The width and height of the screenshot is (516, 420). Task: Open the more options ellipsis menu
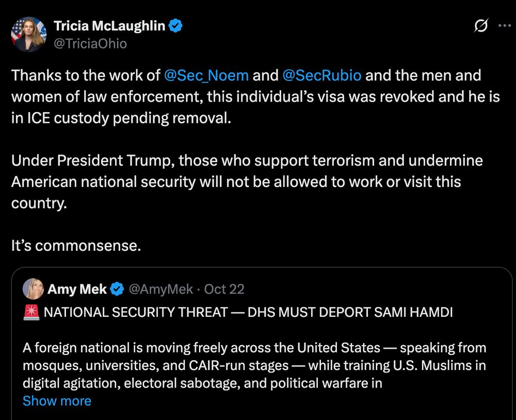tap(504, 25)
